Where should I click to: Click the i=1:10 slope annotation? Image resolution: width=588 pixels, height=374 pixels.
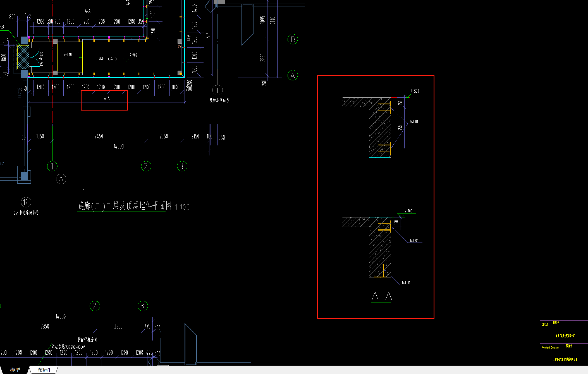(x=68, y=54)
